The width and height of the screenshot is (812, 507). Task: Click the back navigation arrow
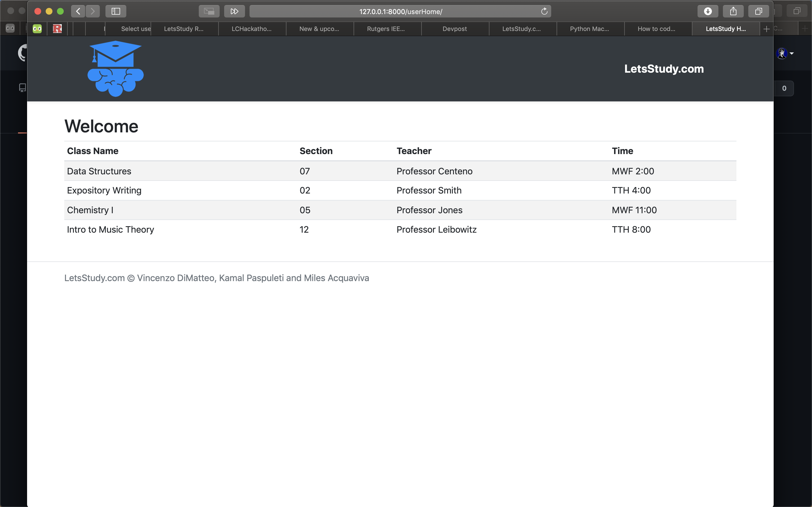[x=78, y=11]
